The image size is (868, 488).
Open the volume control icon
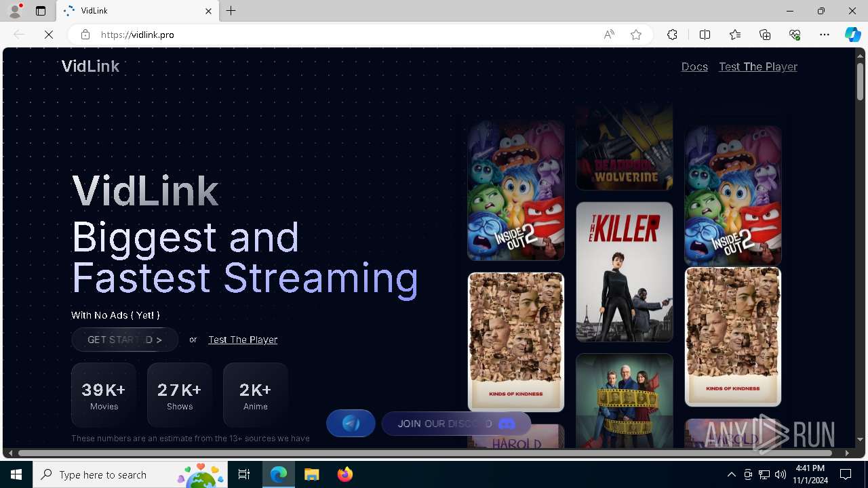pos(781,474)
